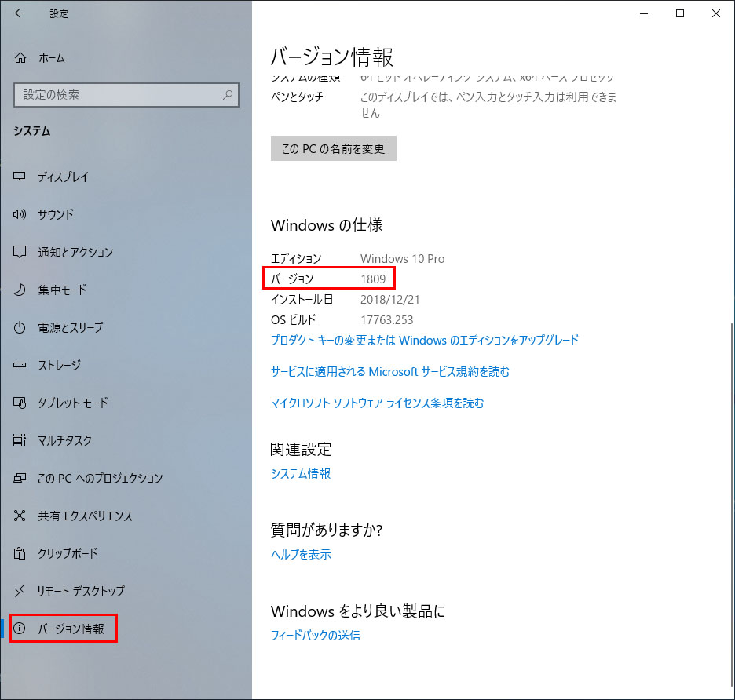Image resolution: width=735 pixels, height=700 pixels.
Task: Open ディスプレイ settings label
Action: click(x=63, y=177)
